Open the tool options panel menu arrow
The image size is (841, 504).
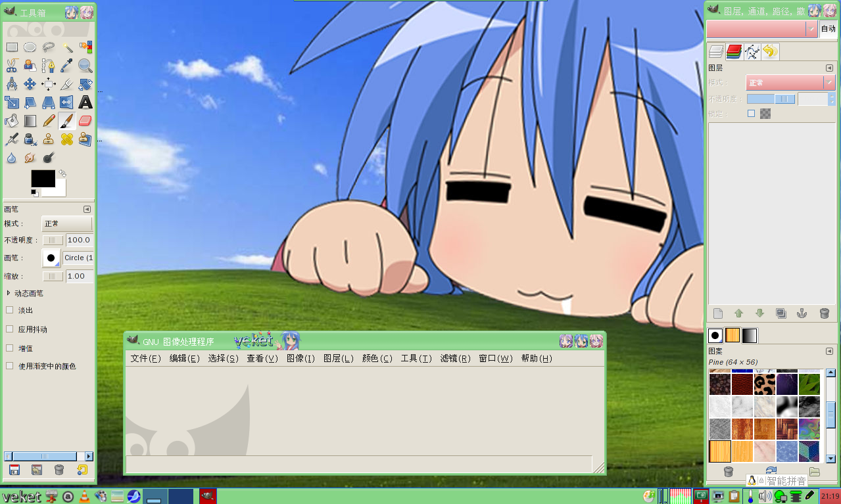[87, 209]
